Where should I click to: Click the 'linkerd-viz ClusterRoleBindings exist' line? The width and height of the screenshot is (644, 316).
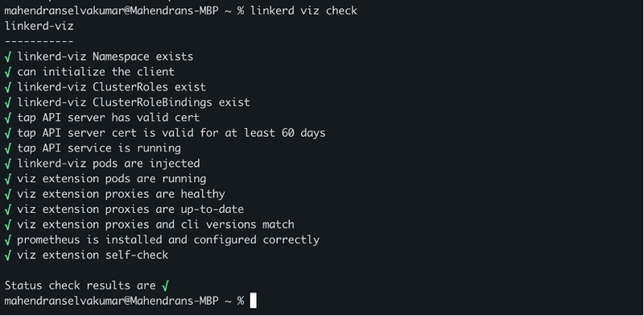[133, 102]
